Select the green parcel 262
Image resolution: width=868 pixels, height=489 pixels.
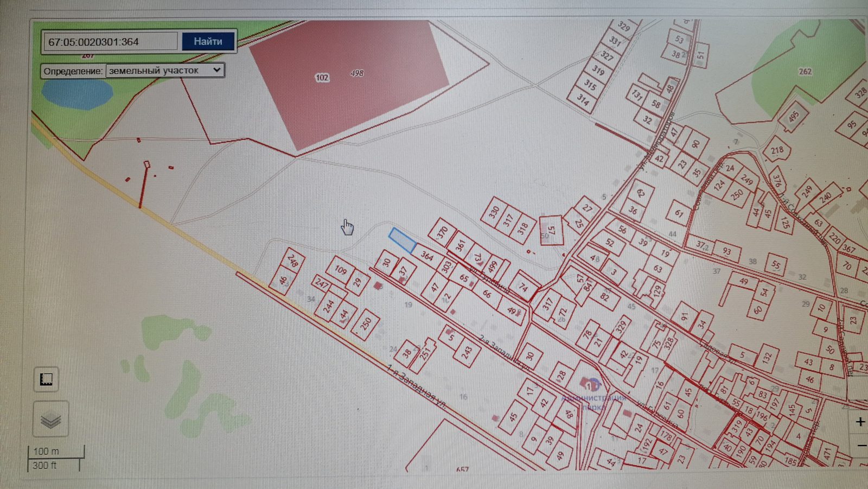point(805,72)
